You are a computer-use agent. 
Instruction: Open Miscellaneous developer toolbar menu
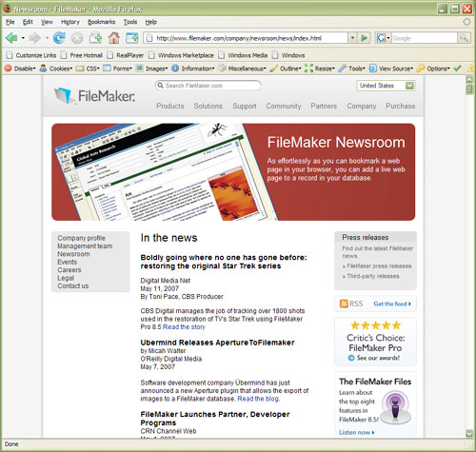[243, 69]
